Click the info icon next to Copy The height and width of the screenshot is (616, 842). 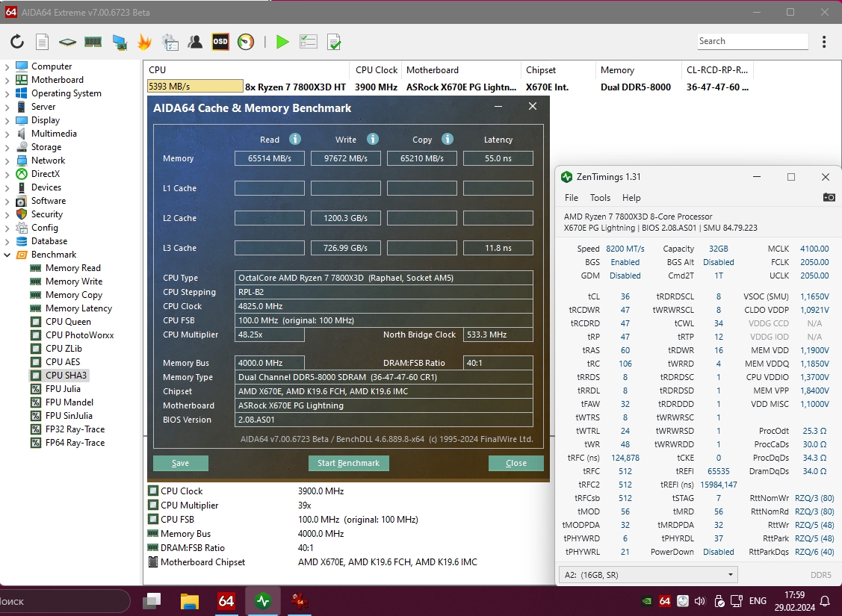pos(448,139)
